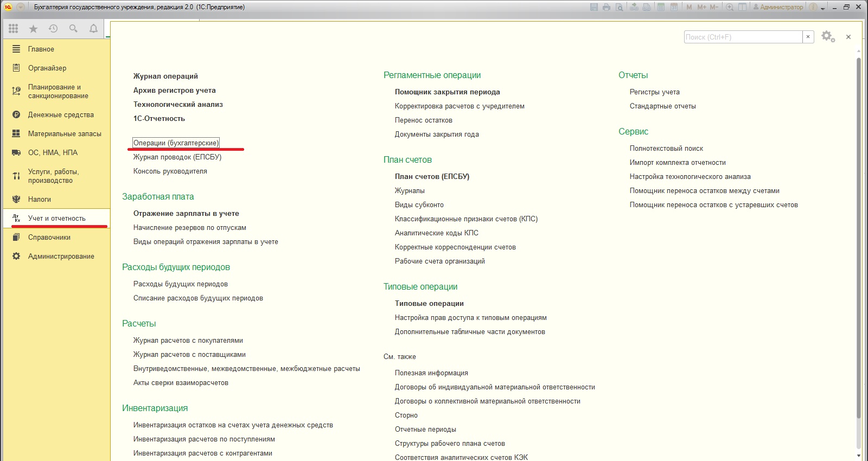Click the Поиск (Ctrl+F) search field

point(743,37)
